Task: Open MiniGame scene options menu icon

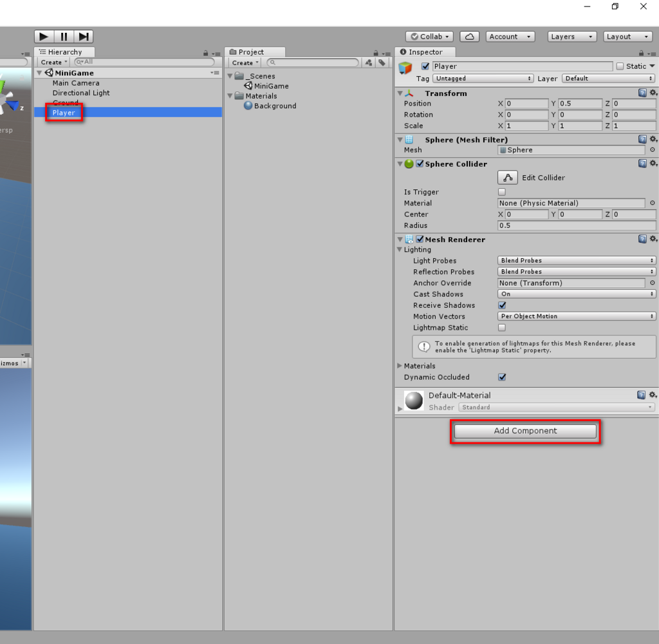Action: click(x=215, y=73)
